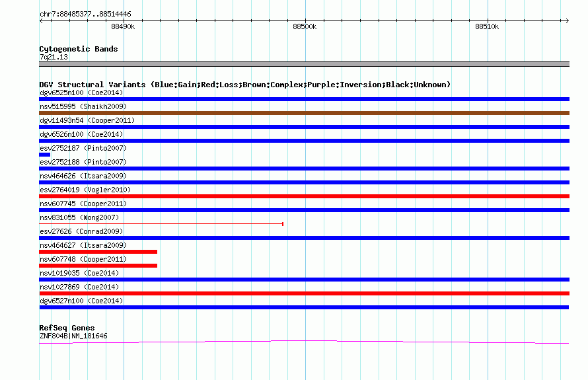The height and width of the screenshot is (380, 588).
Task: Click the blue bar under dgv6526n100
Action: [x=304, y=141]
